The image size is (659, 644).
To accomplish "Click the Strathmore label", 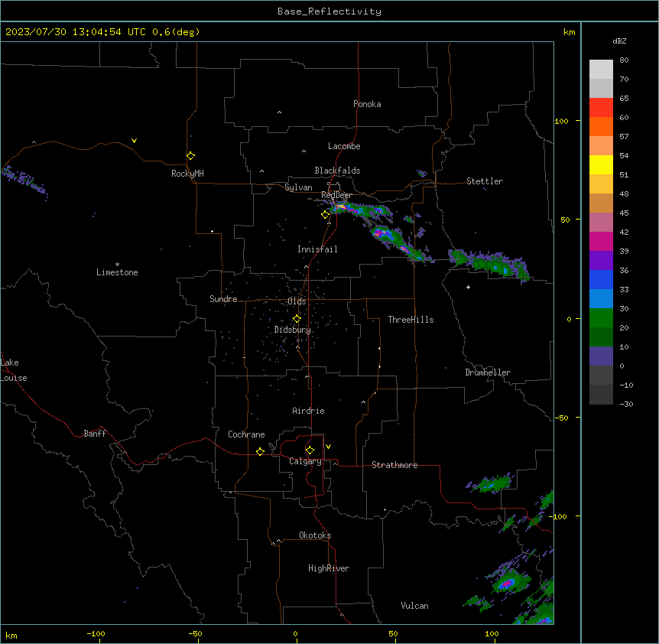I will click(394, 465).
